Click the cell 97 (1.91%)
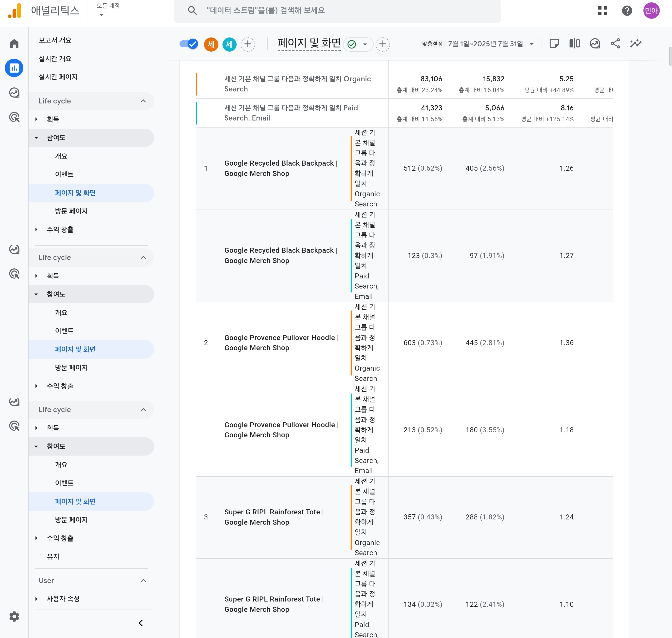This screenshot has height=638, width=672. pyautogui.click(x=487, y=256)
